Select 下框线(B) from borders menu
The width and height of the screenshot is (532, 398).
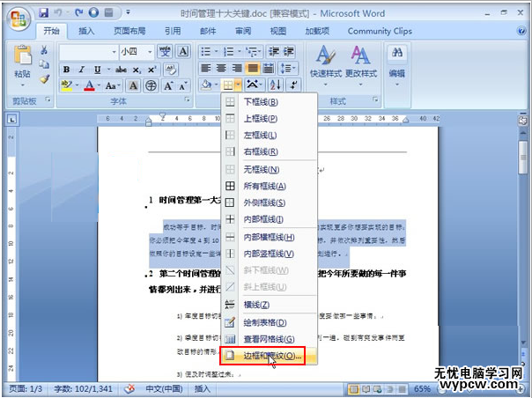[x=269, y=102]
